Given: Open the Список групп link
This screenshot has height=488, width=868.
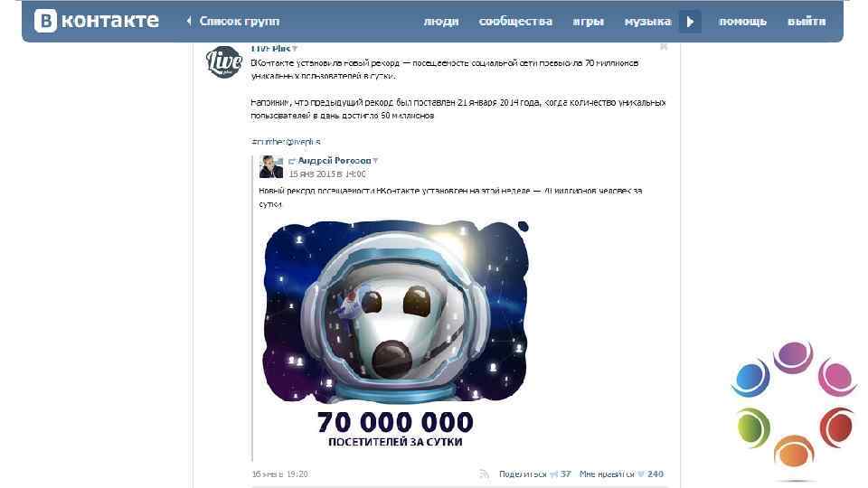Looking at the screenshot, I should pyautogui.click(x=239, y=21).
